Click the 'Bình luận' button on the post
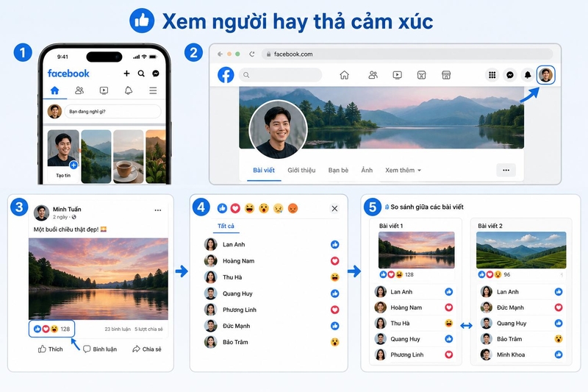Image resolution: width=588 pixels, height=392 pixels. click(100, 349)
